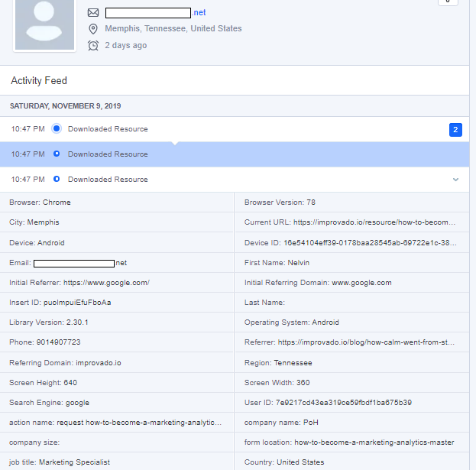The image size is (476, 470).
Task: Click the first Downloaded Resource event label
Action: pos(108,129)
